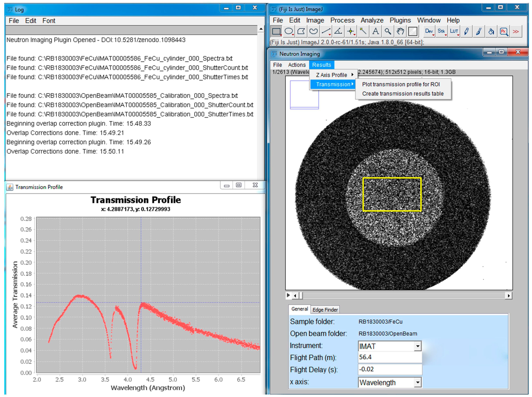The image size is (532, 397).
Task: Choose Create transmission results table
Action: pyautogui.click(x=403, y=94)
